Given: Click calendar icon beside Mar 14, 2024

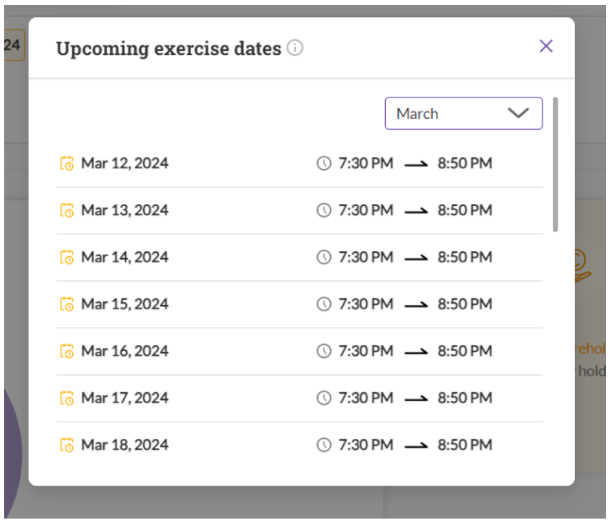Looking at the screenshot, I should click(67, 257).
